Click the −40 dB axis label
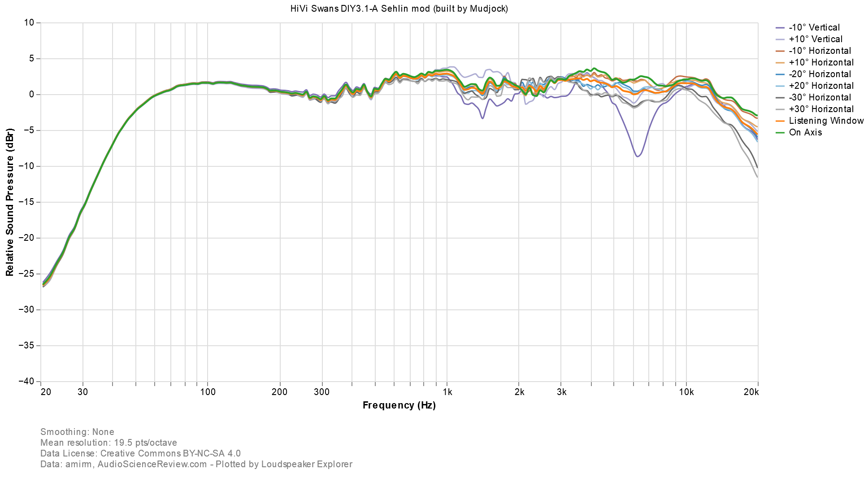Screen dimensions: 868x478 [26, 381]
